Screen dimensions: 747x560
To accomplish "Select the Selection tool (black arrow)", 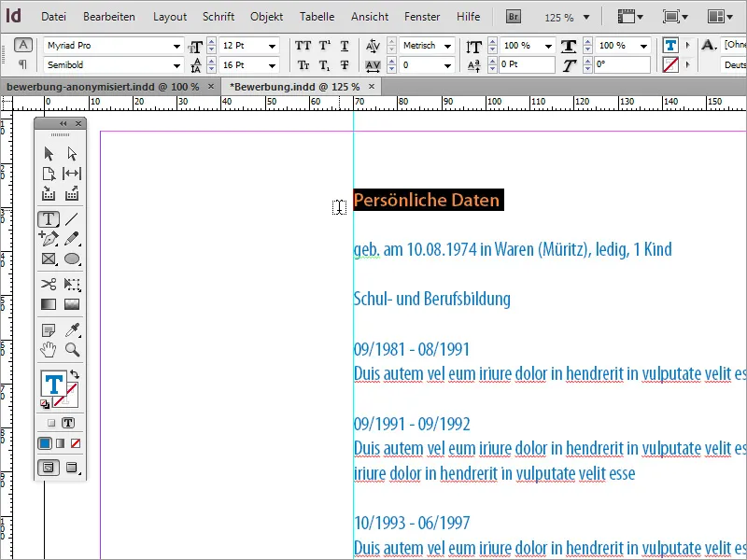I will 49,153.
